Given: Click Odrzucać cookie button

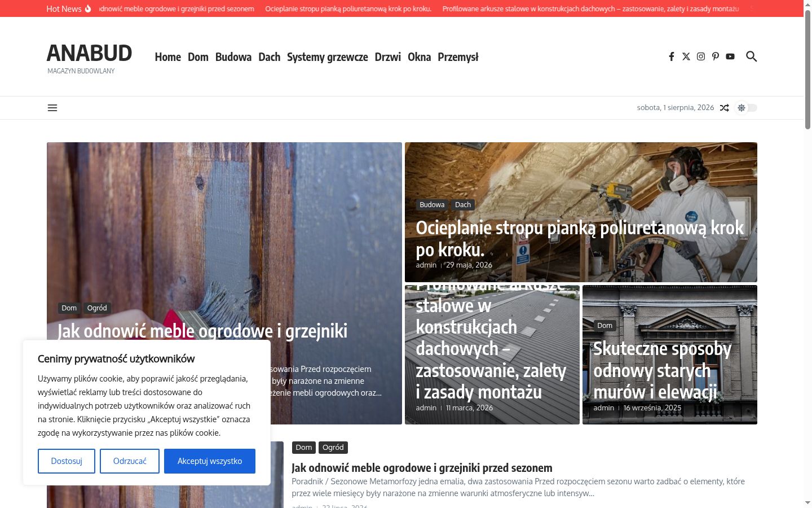Looking at the screenshot, I should 130,461.
